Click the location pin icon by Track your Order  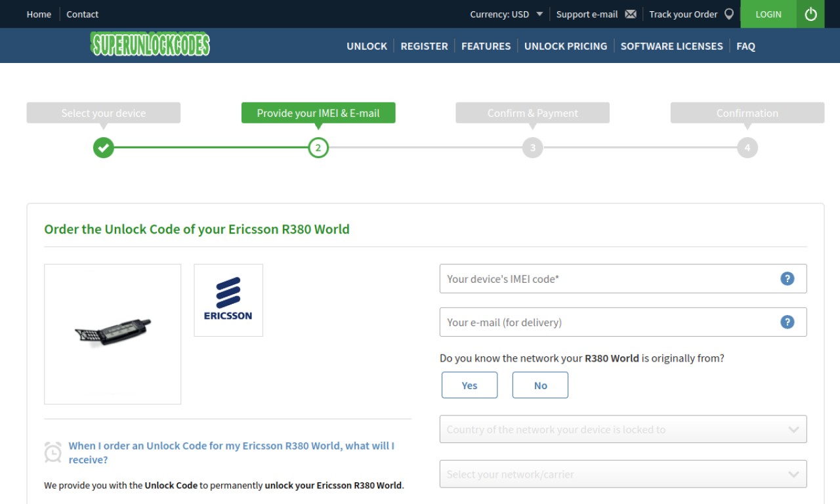[729, 14]
